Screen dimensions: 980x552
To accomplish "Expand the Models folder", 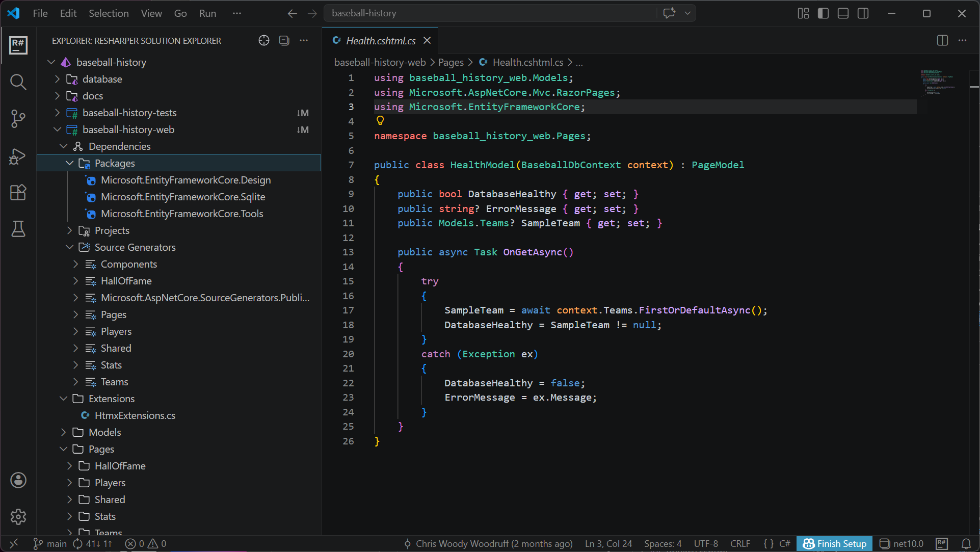I will click(x=64, y=432).
